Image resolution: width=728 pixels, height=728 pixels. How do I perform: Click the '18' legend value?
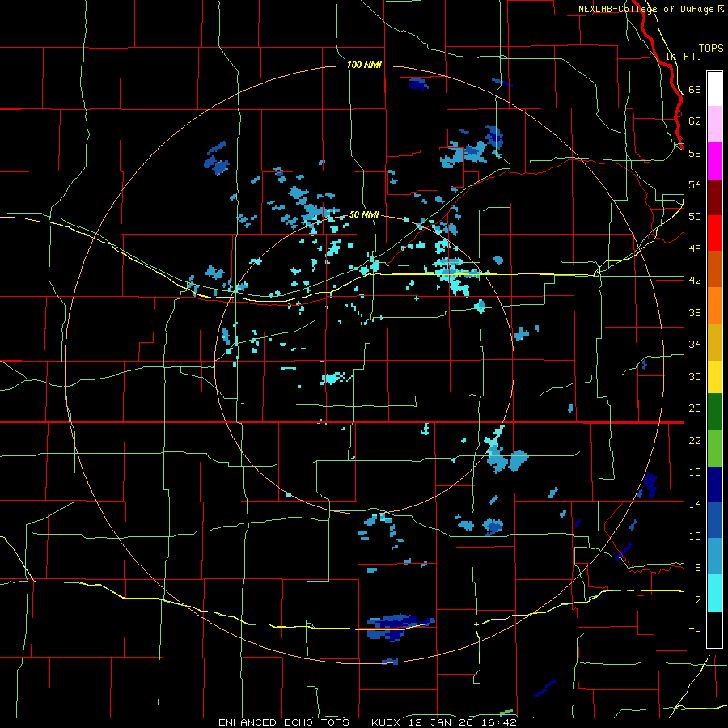pyautogui.click(x=695, y=472)
